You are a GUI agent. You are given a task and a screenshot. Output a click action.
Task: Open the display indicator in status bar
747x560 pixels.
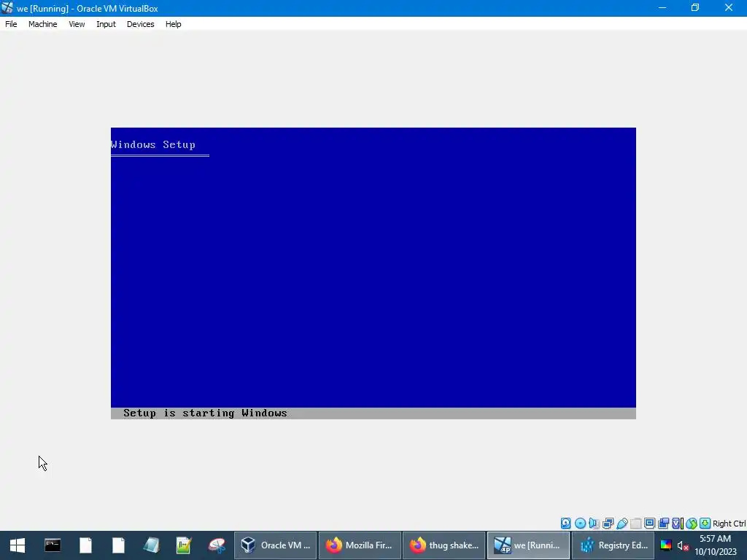(649, 524)
